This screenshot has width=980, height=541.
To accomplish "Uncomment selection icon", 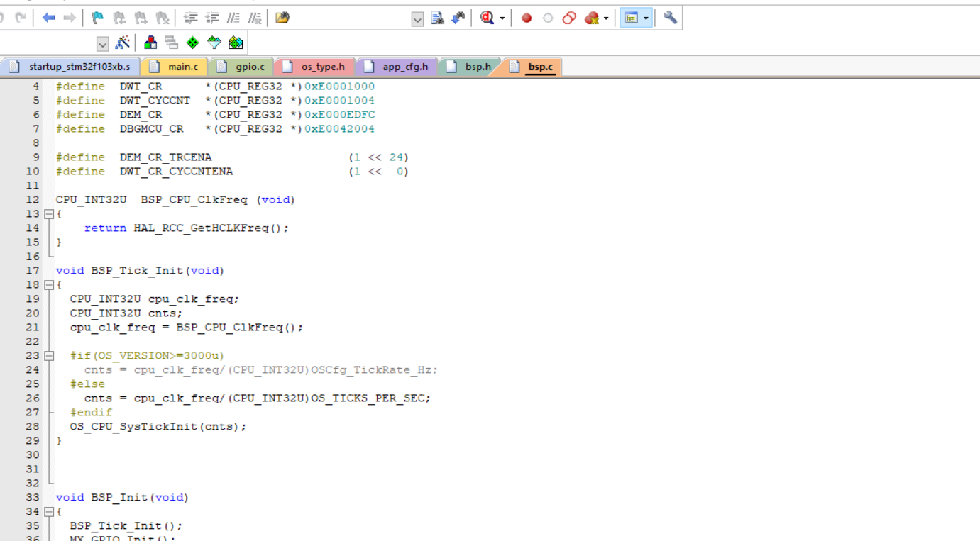I will pos(254,18).
